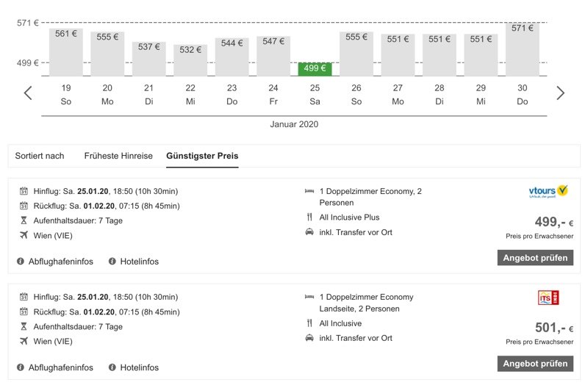The image size is (588, 385).
Task: Click the ITS provider logo
Action: 548,298
